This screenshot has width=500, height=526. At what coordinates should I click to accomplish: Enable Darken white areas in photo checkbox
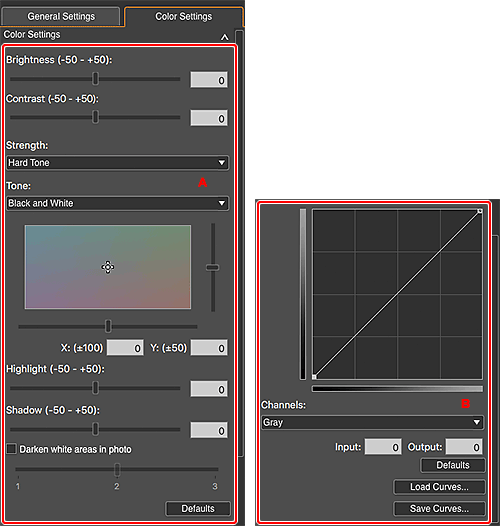[x=11, y=449]
